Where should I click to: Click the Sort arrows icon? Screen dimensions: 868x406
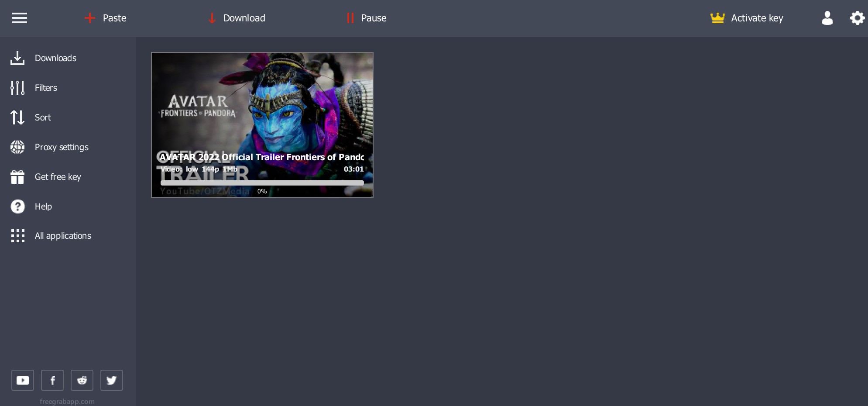17,117
